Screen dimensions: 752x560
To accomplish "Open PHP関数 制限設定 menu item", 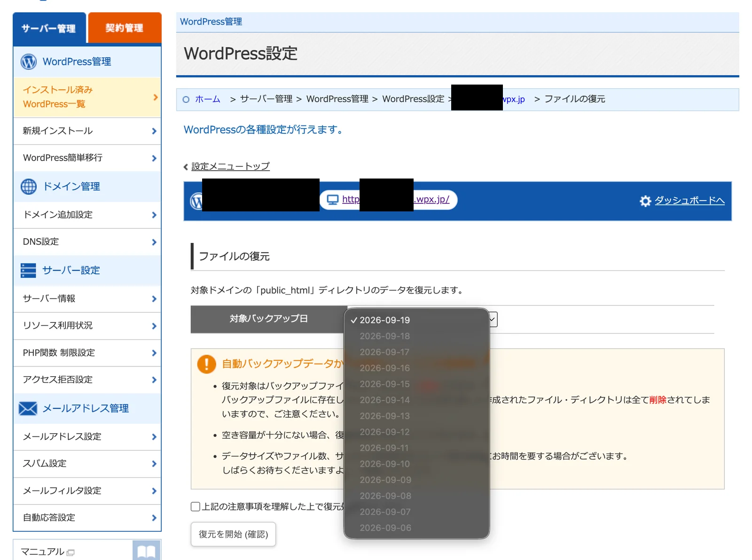I will (x=87, y=353).
